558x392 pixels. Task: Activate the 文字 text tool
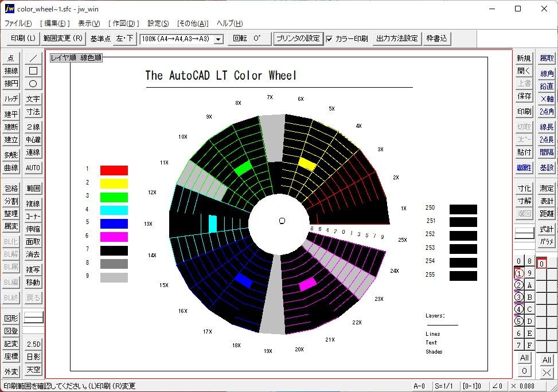[x=33, y=99]
